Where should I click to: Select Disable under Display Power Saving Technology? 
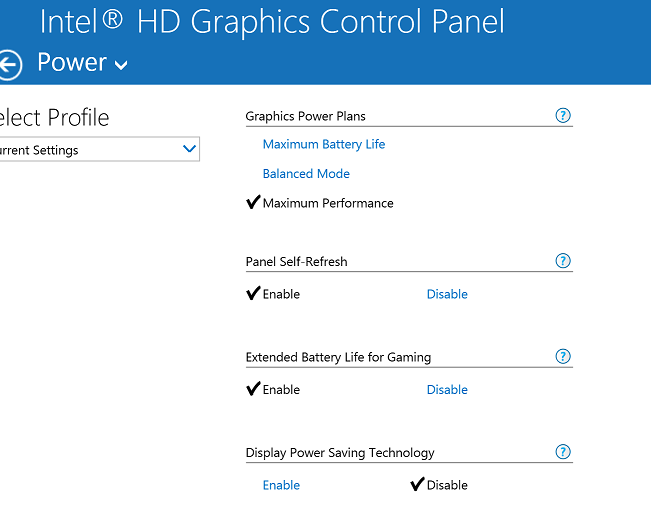click(447, 485)
